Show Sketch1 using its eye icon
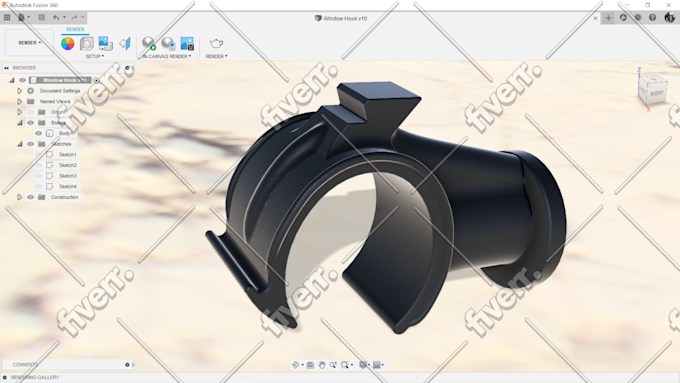This screenshot has width=680, height=383. 39,154
